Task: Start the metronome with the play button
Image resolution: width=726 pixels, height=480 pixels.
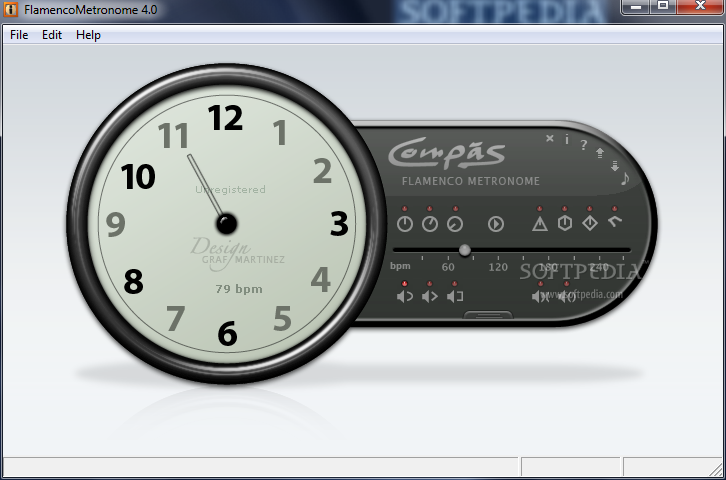Action: (495, 224)
